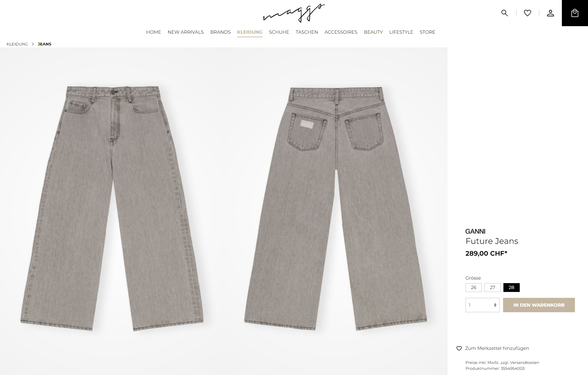The width and height of the screenshot is (588, 375).
Task: Open the user account icon
Action: [x=550, y=13]
